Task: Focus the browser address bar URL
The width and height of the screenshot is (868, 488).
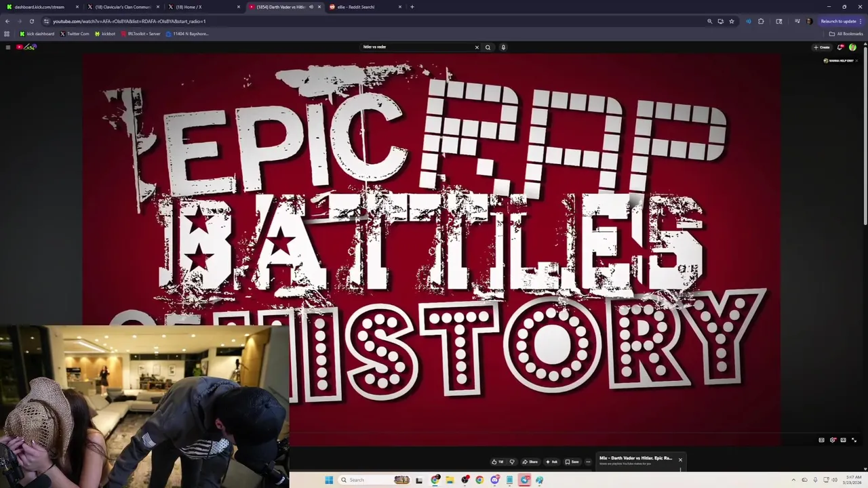Action: click(129, 21)
